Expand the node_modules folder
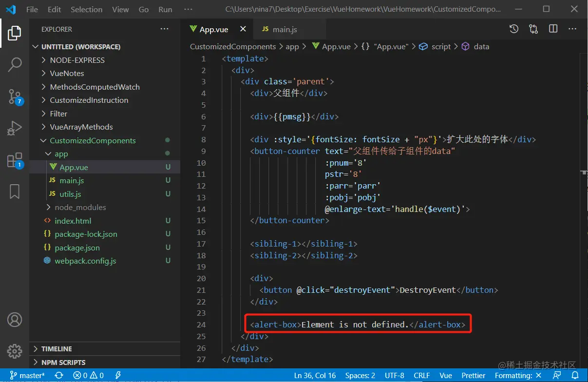The width and height of the screenshot is (588, 382). (x=80, y=207)
